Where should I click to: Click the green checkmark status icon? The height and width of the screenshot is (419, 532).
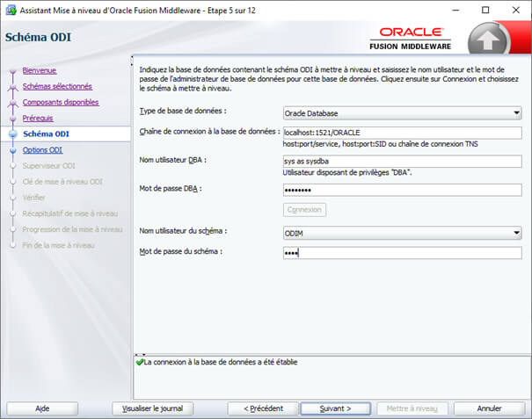point(139,363)
